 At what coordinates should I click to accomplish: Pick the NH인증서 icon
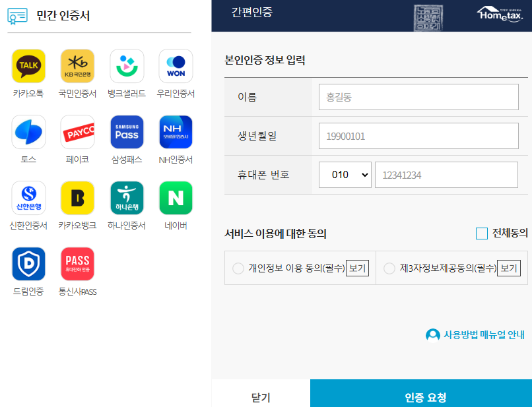[176, 132]
